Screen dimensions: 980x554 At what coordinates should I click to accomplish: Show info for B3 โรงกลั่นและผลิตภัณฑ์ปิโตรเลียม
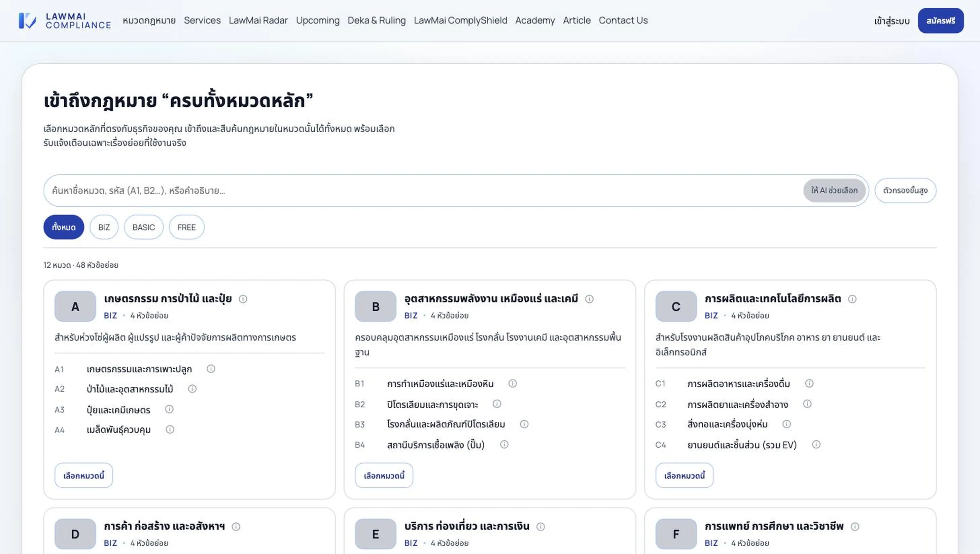tap(524, 424)
